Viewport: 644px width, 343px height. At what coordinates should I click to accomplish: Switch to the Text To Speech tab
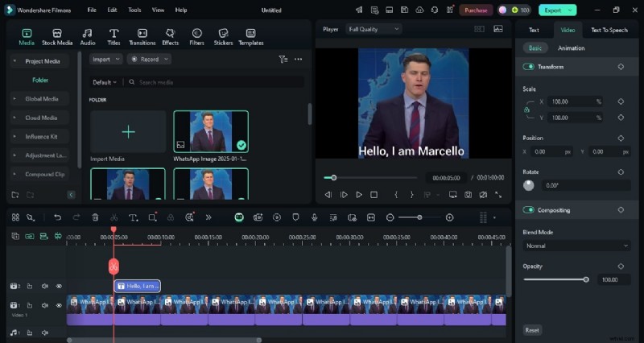coord(609,30)
